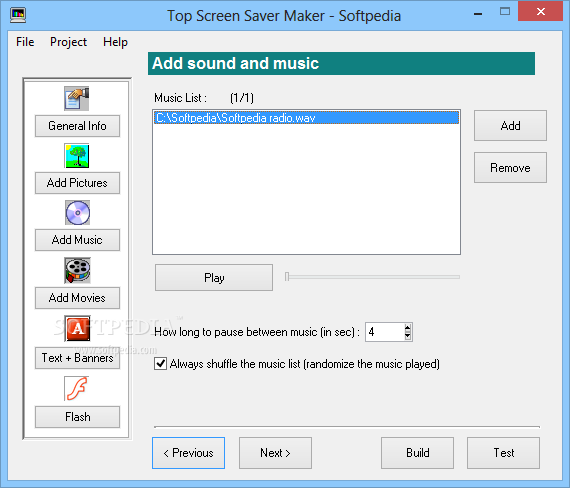570x488 pixels.
Task: Click the General Info notepad icon
Action: pos(77,99)
